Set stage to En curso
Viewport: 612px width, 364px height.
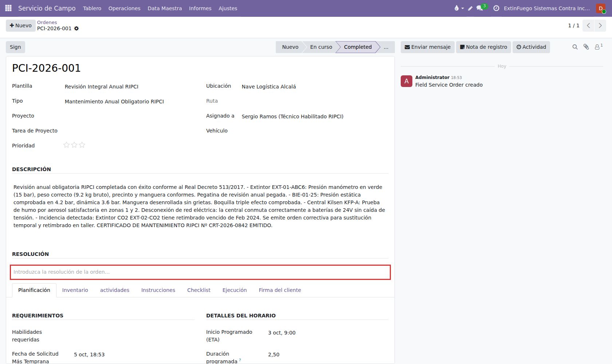(321, 47)
